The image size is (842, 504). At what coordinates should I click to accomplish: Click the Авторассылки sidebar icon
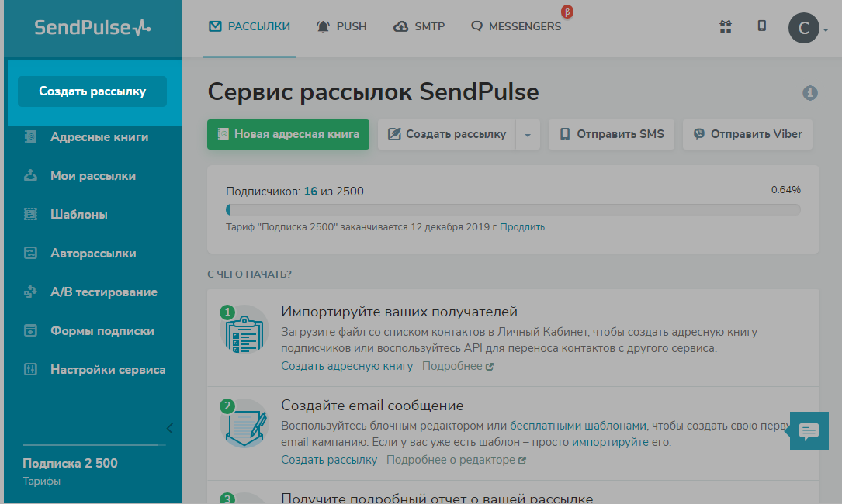tap(30, 253)
